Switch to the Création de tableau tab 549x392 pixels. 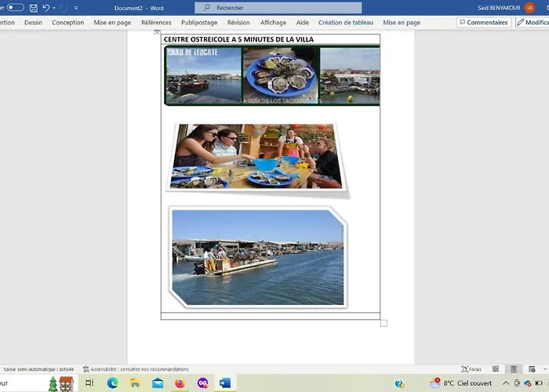coord(346,23)
